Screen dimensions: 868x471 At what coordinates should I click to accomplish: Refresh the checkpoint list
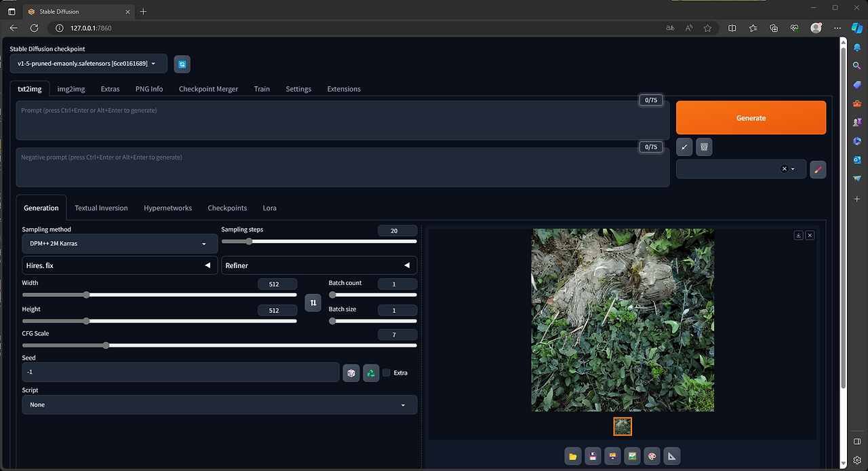click(x=182, y=63)
